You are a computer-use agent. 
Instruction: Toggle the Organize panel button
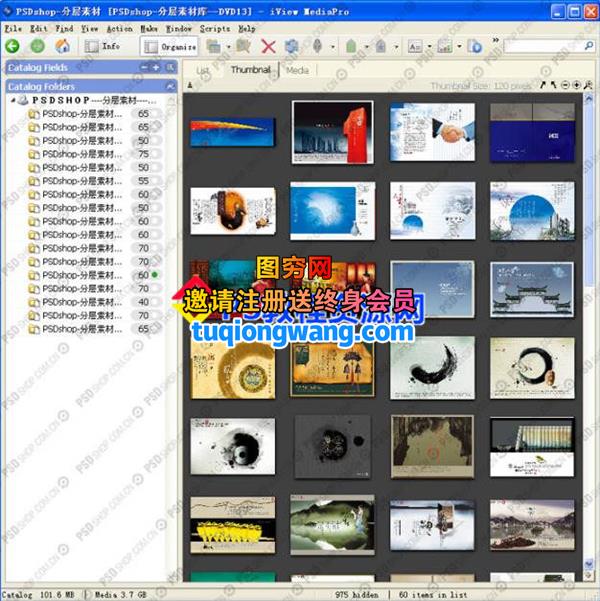pos(169,47)
